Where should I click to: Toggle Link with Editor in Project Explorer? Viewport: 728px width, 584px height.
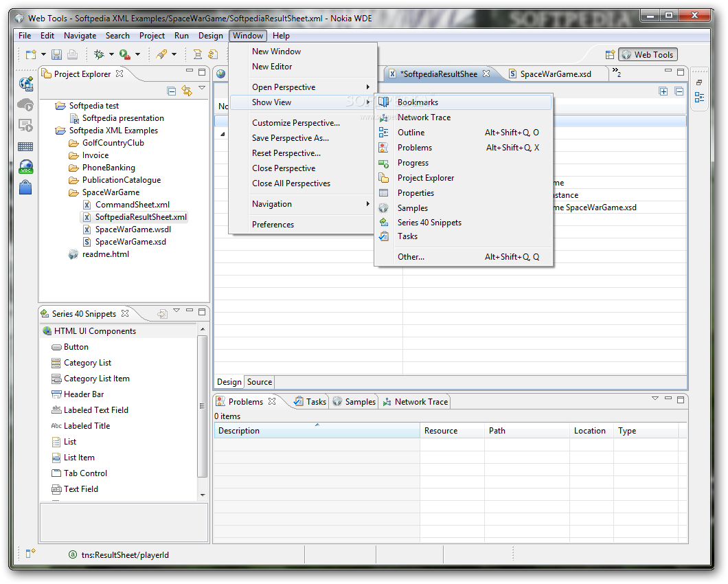pyautogui.click(x=187, y=91)
